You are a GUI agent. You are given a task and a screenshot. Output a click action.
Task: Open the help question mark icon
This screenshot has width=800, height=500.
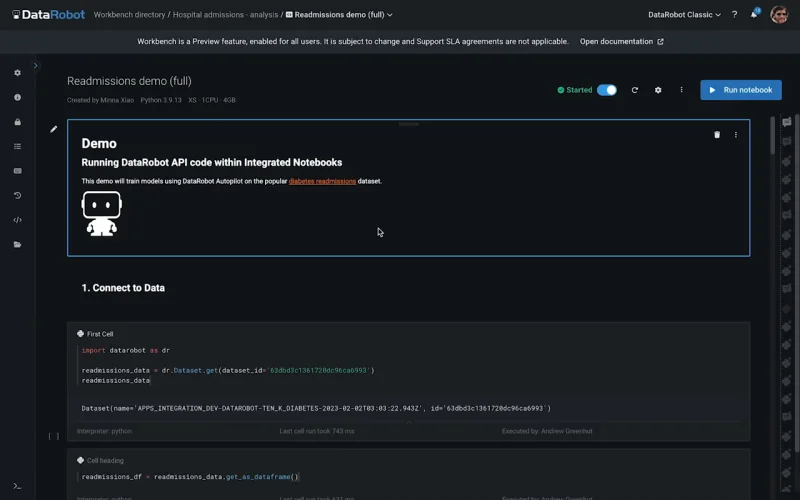pos(734,15)
